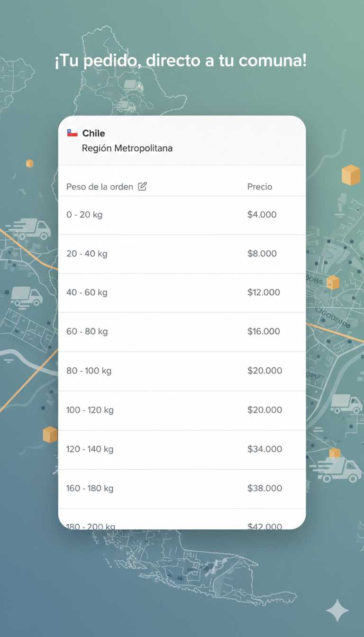Pick the 160 - 180 kg row

point(90,488)
